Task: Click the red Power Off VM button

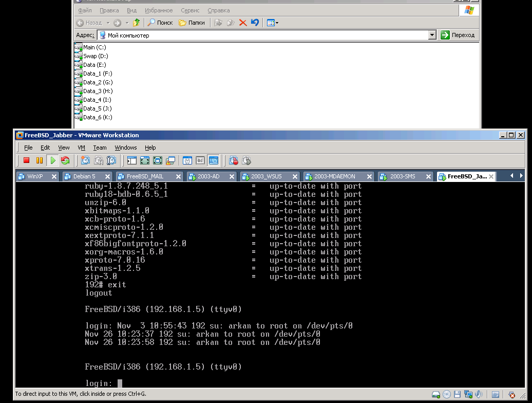Action: tap(27, 160)
